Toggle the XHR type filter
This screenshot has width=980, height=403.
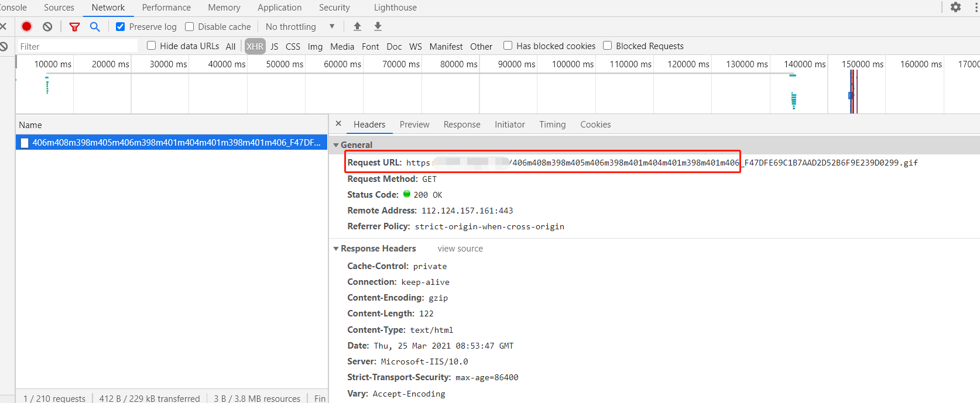point(255,46)
